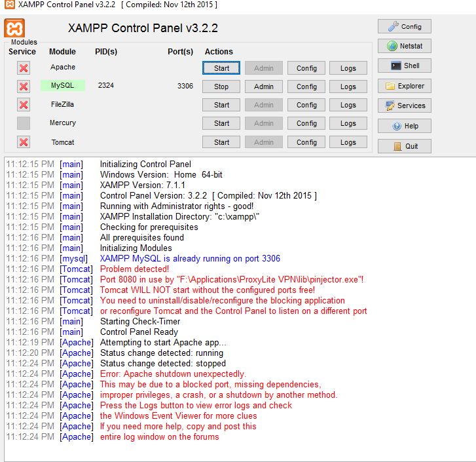The image size is (476, 462).
Task: Click the FileZilla Admin button
Action: pyautogui.click(x=264, y=105)
